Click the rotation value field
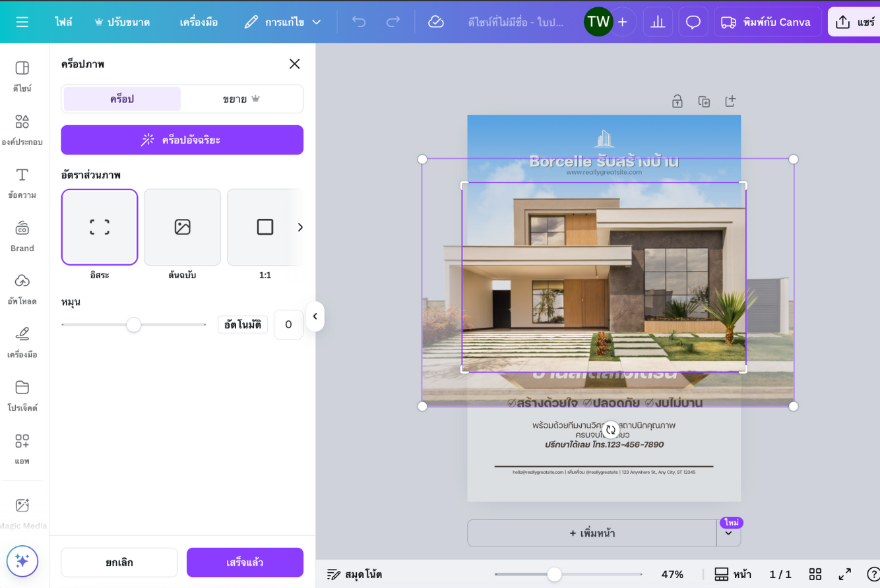Screen dimensions: 880x588 288,324
